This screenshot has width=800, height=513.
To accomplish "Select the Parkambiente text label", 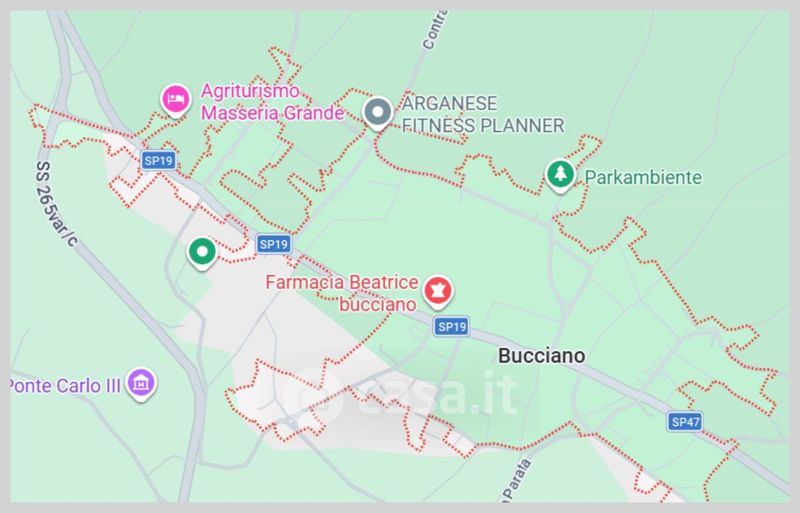I will click(643, 178).
